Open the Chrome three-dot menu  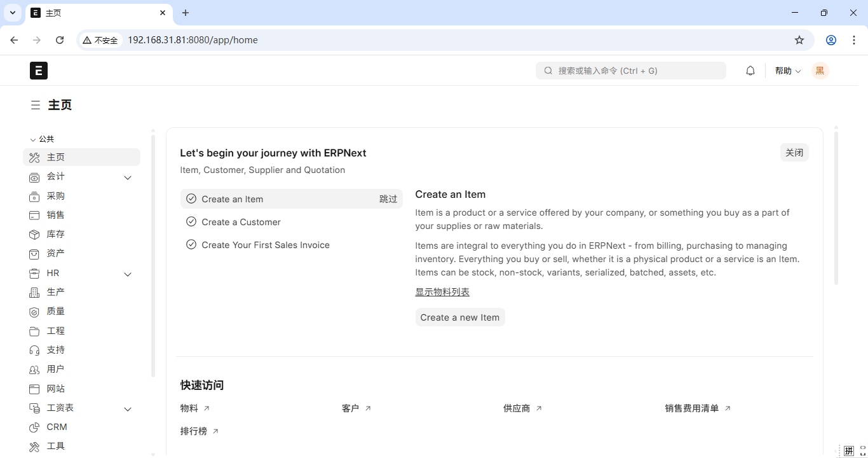click(854, 40)
